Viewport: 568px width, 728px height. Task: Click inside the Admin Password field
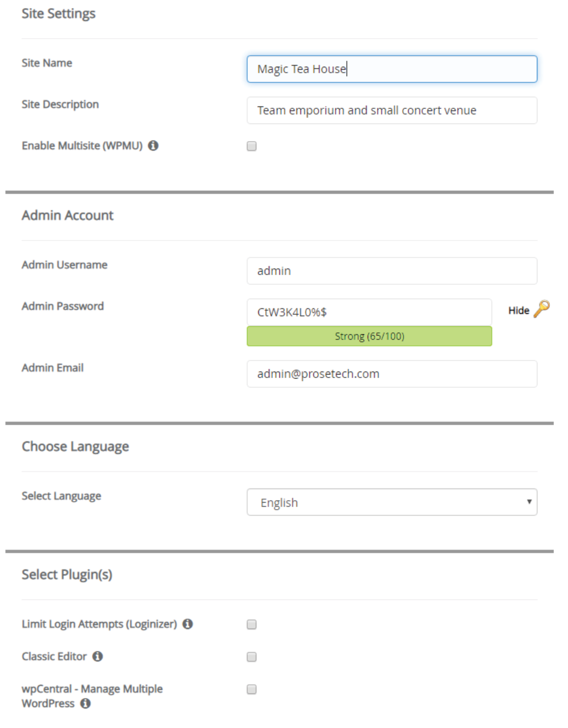click(369, 312)
